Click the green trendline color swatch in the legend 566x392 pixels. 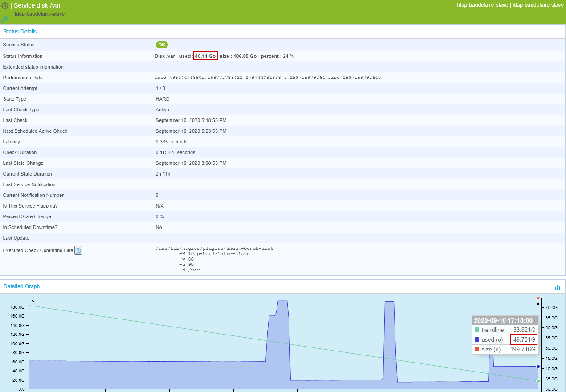pos(476,330)
